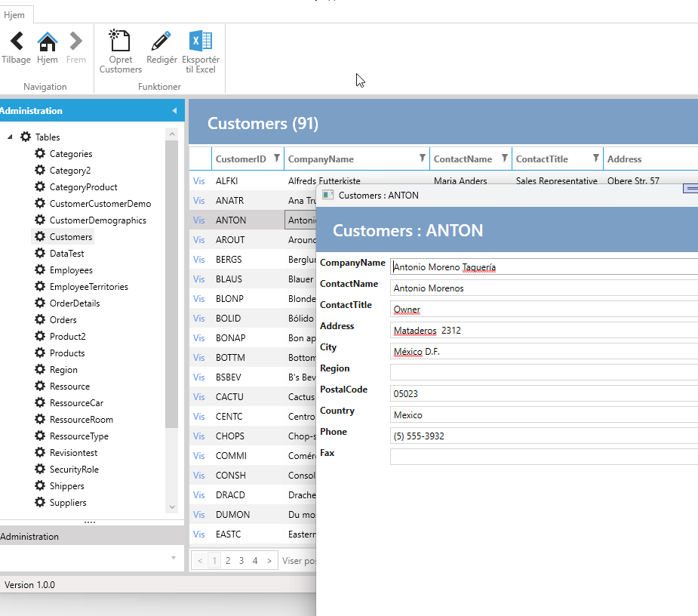Select the Hjem ribbon tab
Screen dimensions: 698x616
coord(14,15)
